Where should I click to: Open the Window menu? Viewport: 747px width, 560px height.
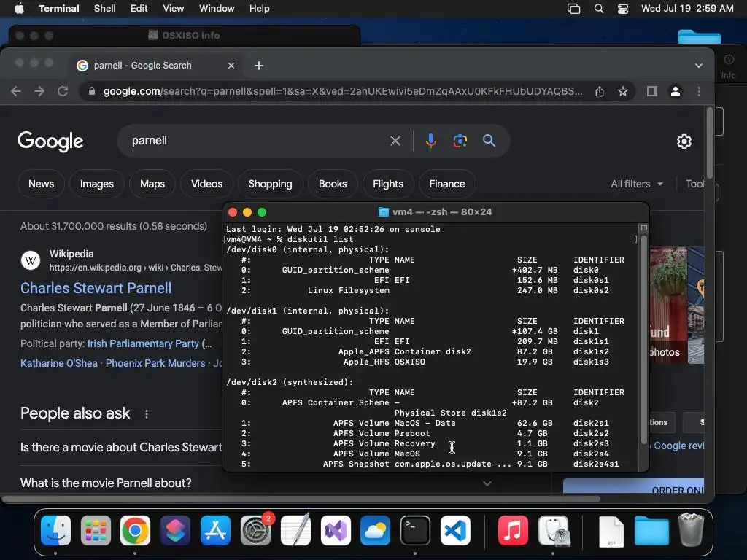(216, 9)
